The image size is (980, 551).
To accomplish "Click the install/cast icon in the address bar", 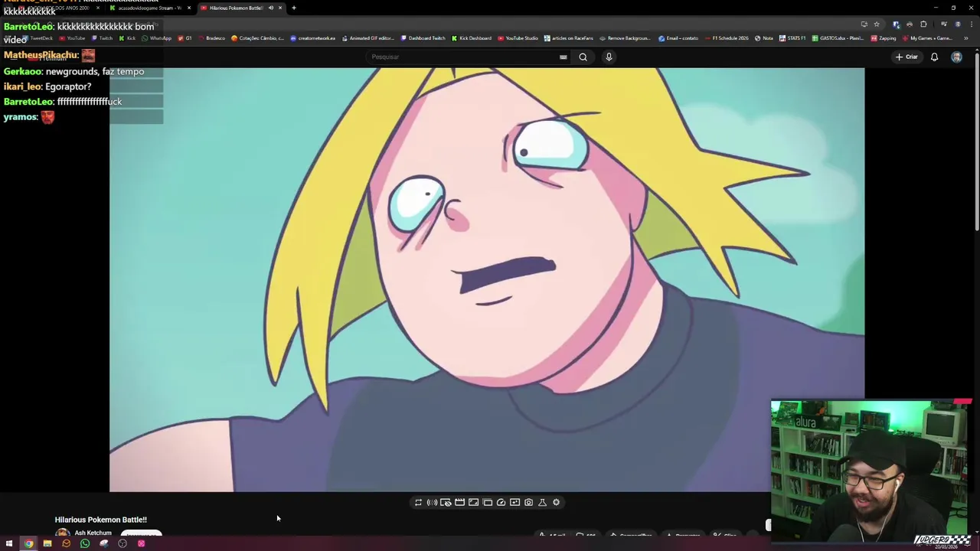I will point(864,24).
